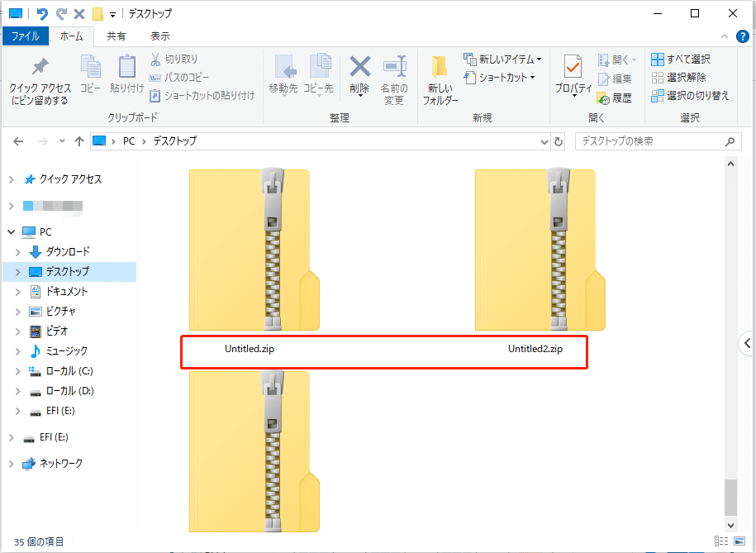Go forward with the right arrow
756x553 pixels.
tap(43, 141)
